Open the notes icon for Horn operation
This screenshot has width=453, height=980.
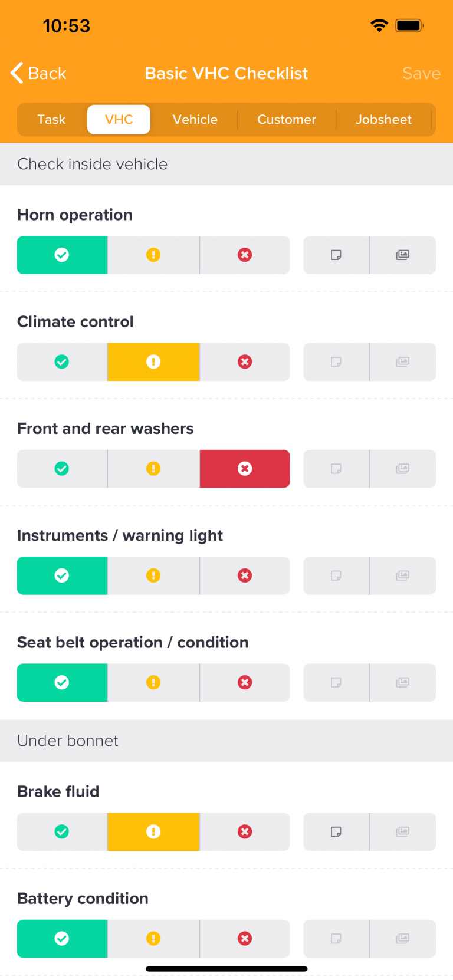click(x=336, y=255)
